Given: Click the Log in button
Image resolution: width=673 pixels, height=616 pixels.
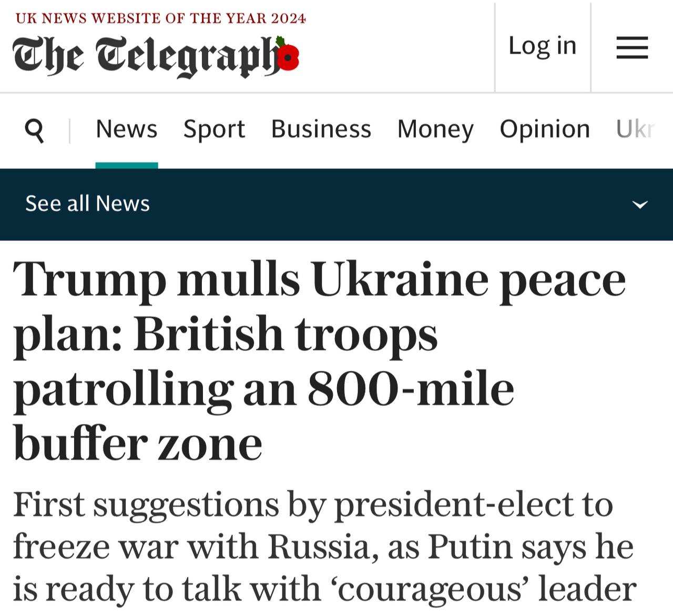Looking at the screenshot, I should point(543,46).
